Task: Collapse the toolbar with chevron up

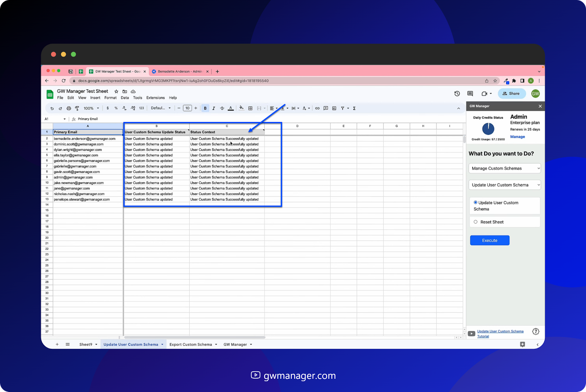Action: (x=458, y=108)
